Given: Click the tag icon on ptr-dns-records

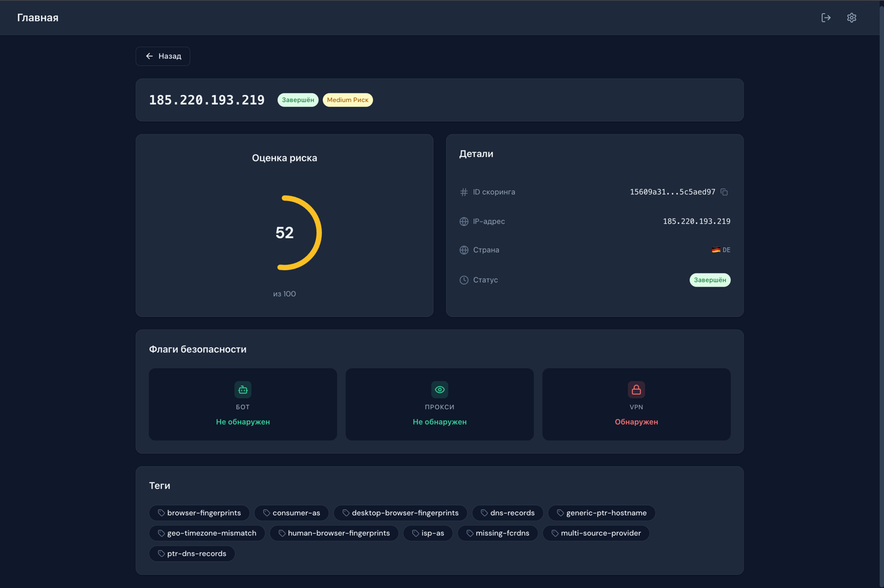Looking at the screenshot, I should point(161,554).
